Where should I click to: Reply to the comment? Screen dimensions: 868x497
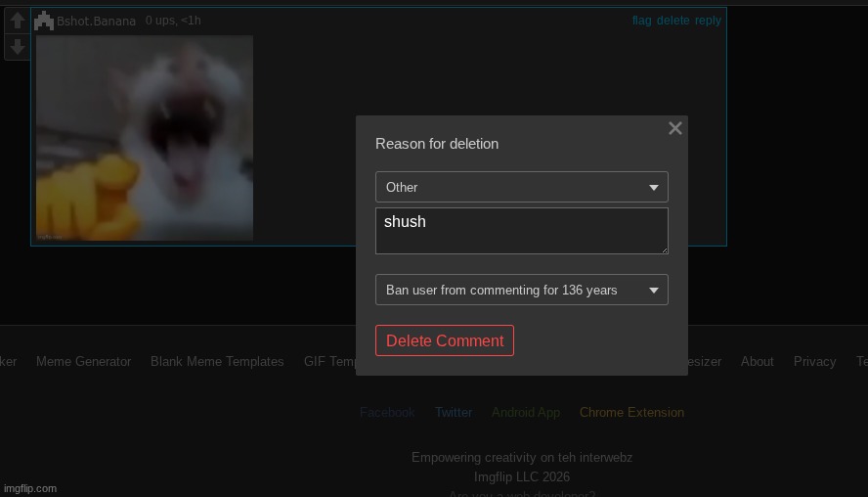(x=708, y=21)
